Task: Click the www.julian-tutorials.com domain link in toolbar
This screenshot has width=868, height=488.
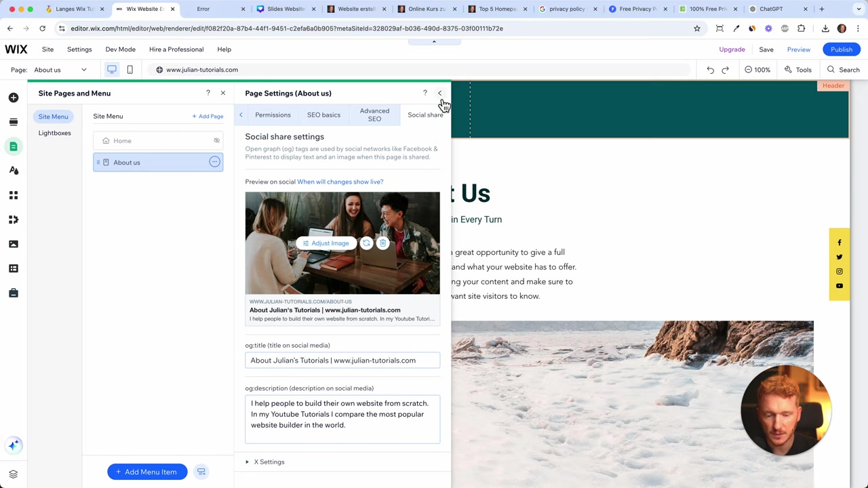Action: 201,70
